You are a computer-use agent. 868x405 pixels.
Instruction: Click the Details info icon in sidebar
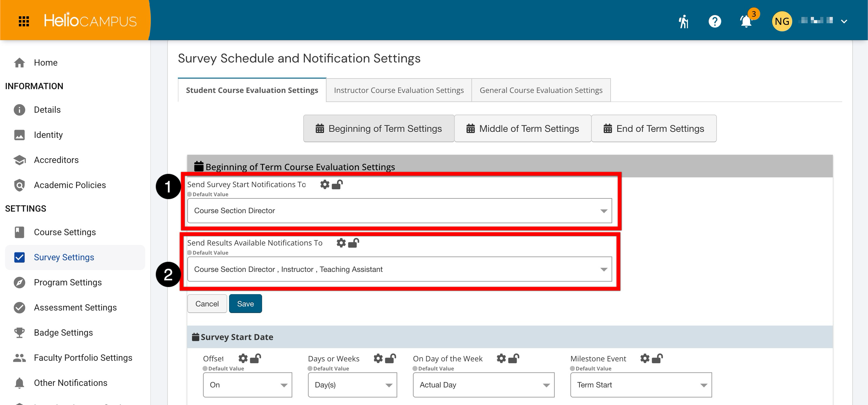point(19,110)
